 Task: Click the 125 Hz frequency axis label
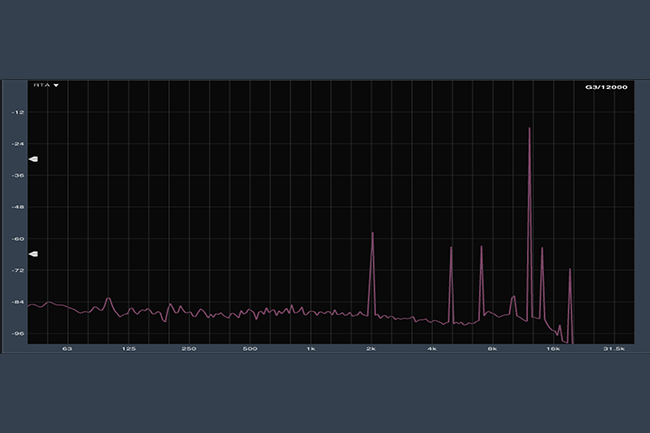pos(128,349)
